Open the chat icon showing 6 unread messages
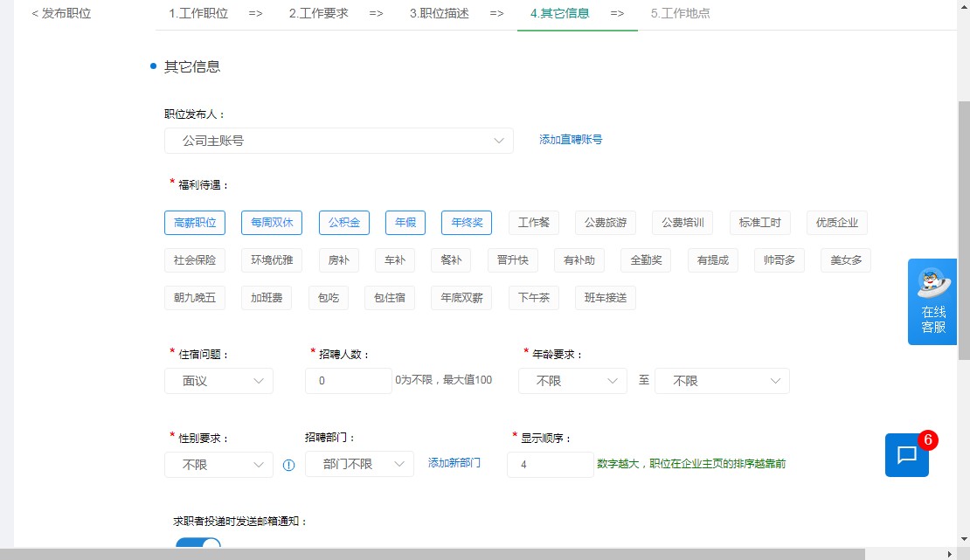Image resolution: width=970 pixels, height=560 pixels. pos(906,455)
